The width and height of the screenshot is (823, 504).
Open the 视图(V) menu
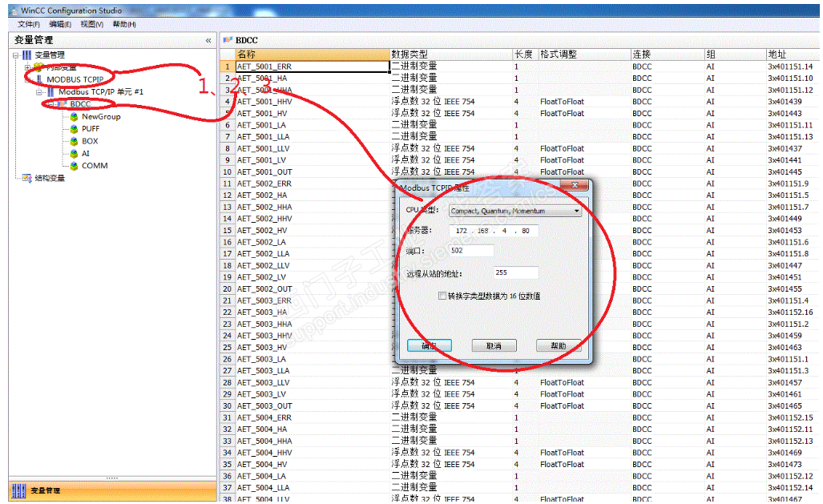pos(91,24)
